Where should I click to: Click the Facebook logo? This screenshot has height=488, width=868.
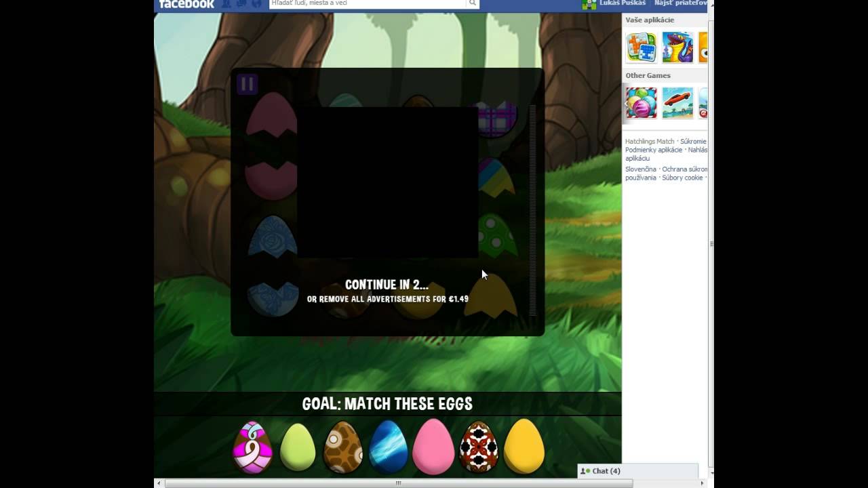coord(186,4)
